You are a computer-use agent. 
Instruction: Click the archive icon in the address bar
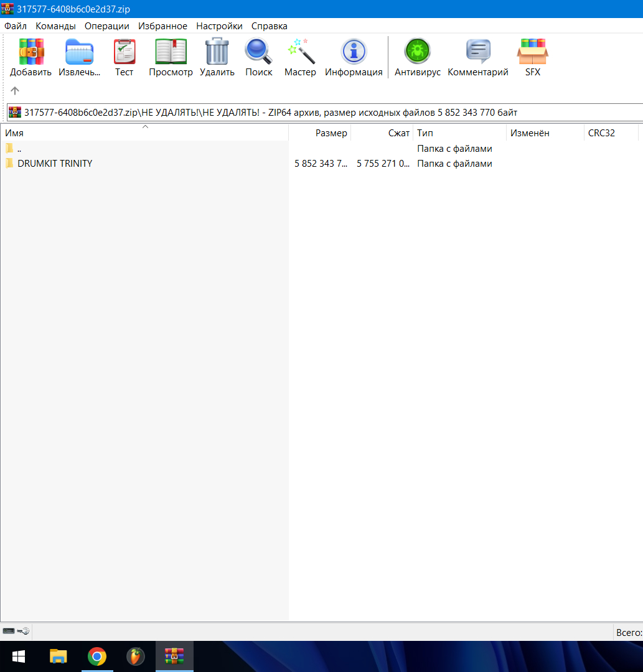[15, 112]
